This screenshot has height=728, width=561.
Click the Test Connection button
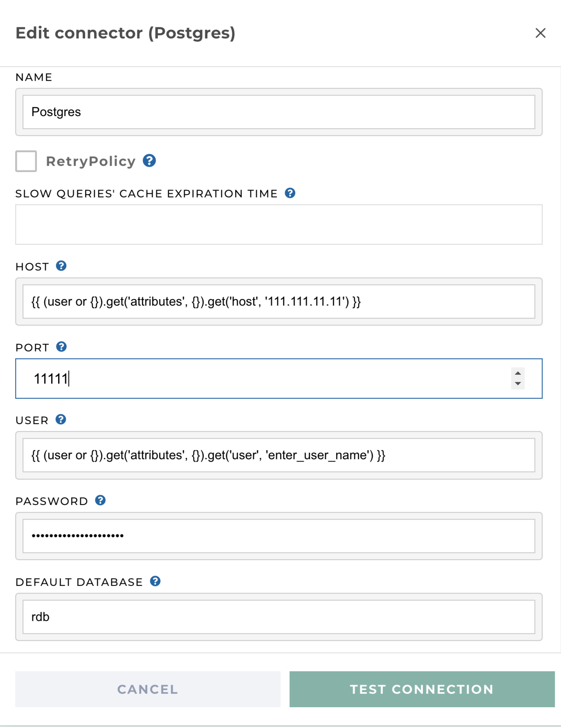(x=422, y=689)
